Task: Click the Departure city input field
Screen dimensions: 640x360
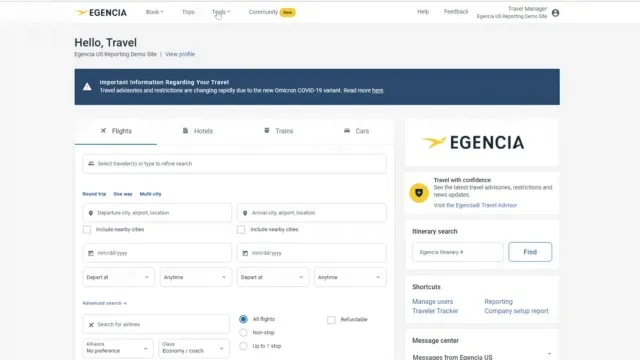Action: point(157,213)
